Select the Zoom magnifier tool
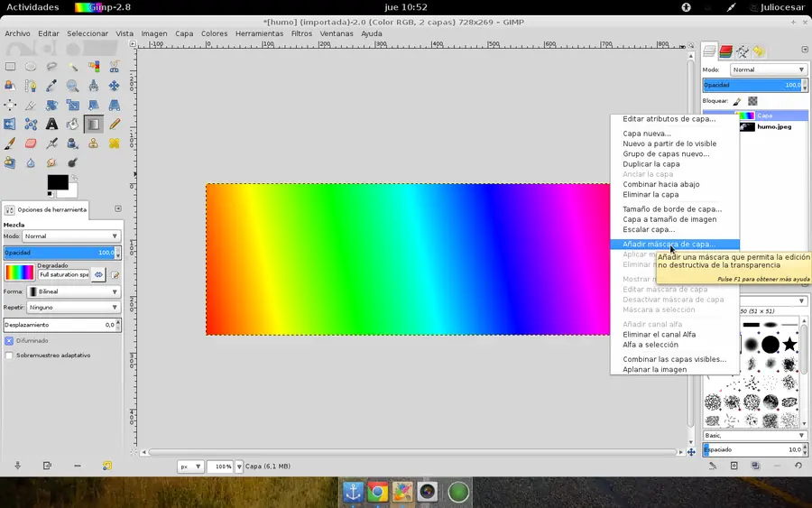This screenshot has height=508, width=812. tap(72, 86)
